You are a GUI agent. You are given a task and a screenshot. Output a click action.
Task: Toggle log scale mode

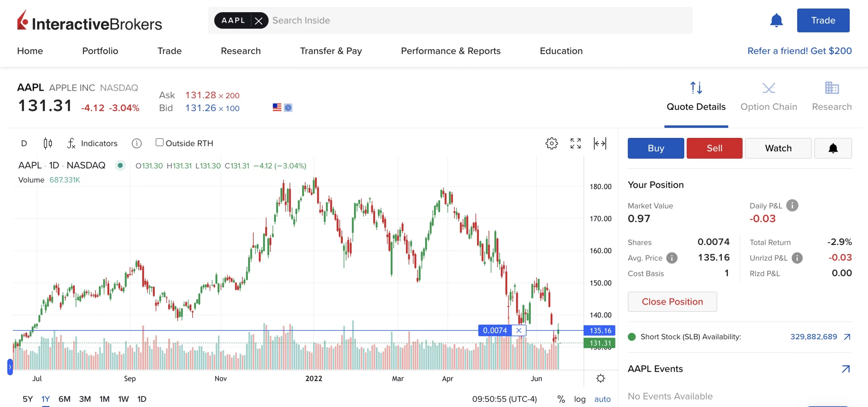tap(580, 399)
